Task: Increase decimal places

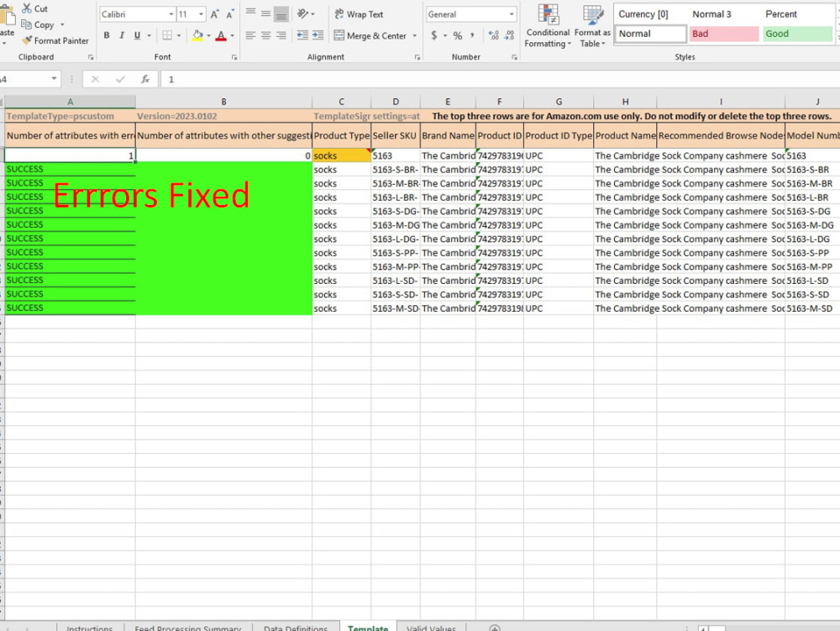Action: click(493, 35)
